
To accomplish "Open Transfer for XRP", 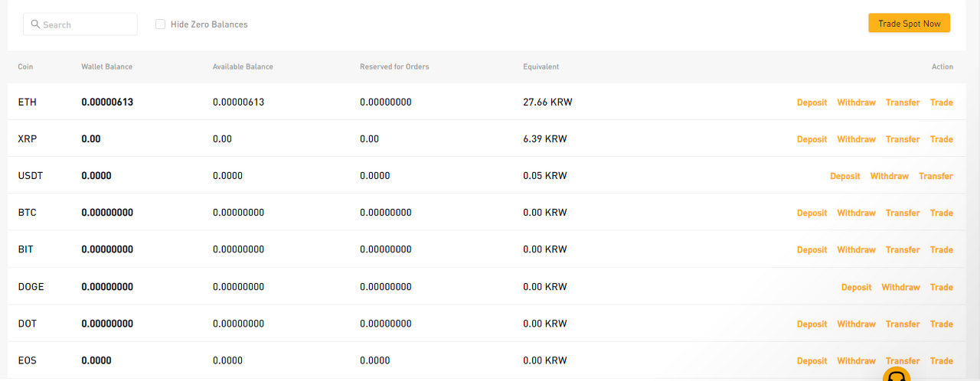I will (903, 139).
